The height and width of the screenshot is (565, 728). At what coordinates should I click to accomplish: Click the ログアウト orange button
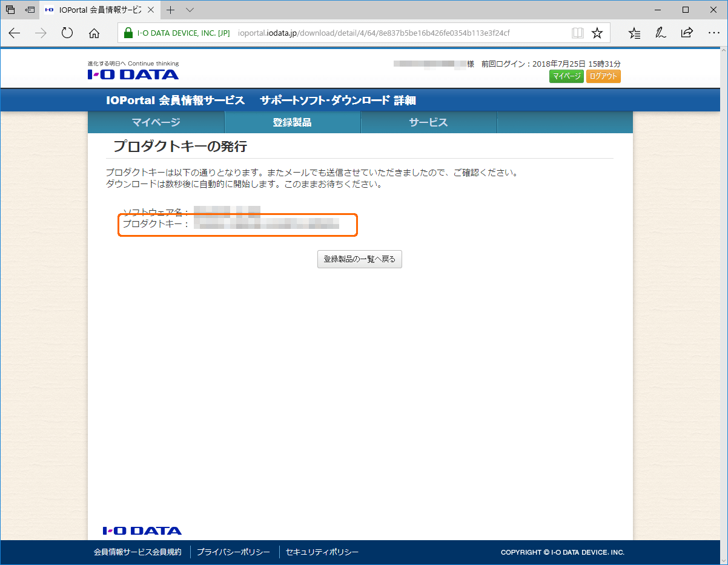click(603, 76)
